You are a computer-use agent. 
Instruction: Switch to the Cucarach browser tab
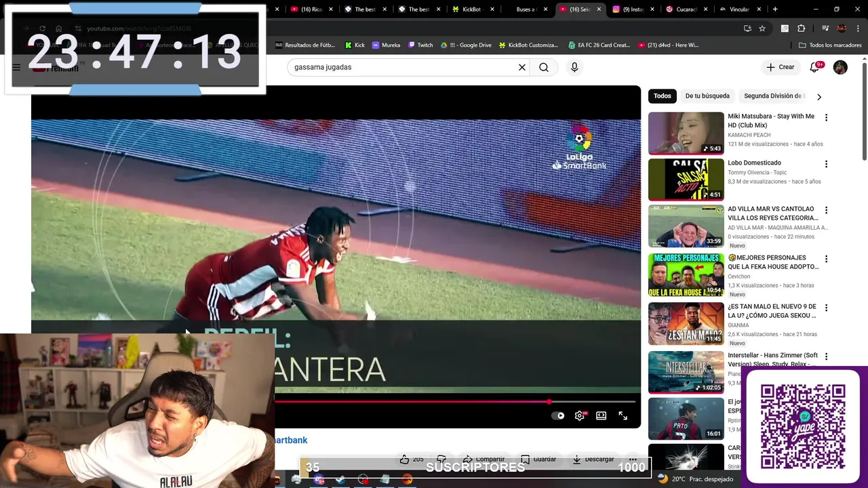pos(686,9)
